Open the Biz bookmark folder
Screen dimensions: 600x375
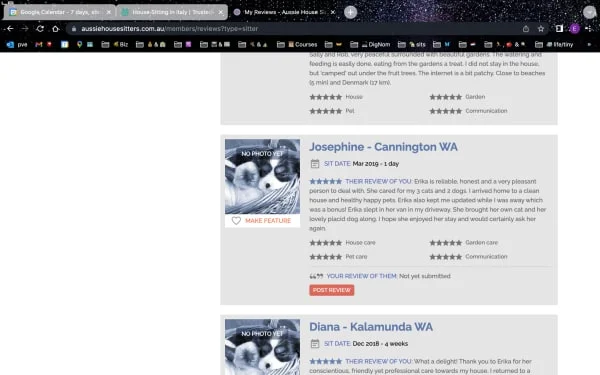(x=114, y=44)
